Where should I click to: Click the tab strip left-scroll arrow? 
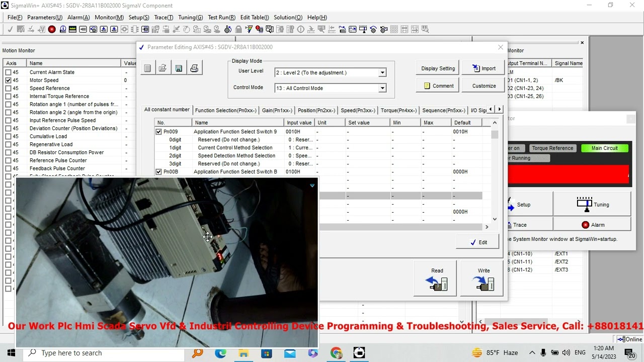pos(491,110)
